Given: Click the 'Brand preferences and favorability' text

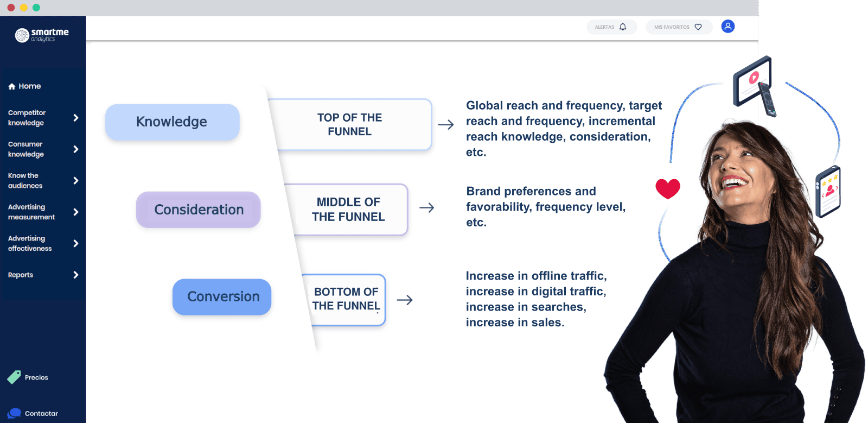Looking at the screenshot, I should [546, 207].
